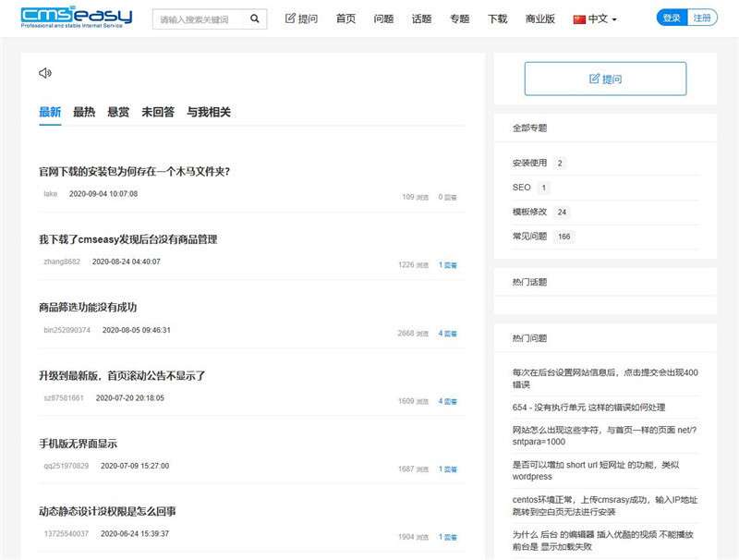Open question 商品筛选功能没有成功

click(x=88, y=308)
